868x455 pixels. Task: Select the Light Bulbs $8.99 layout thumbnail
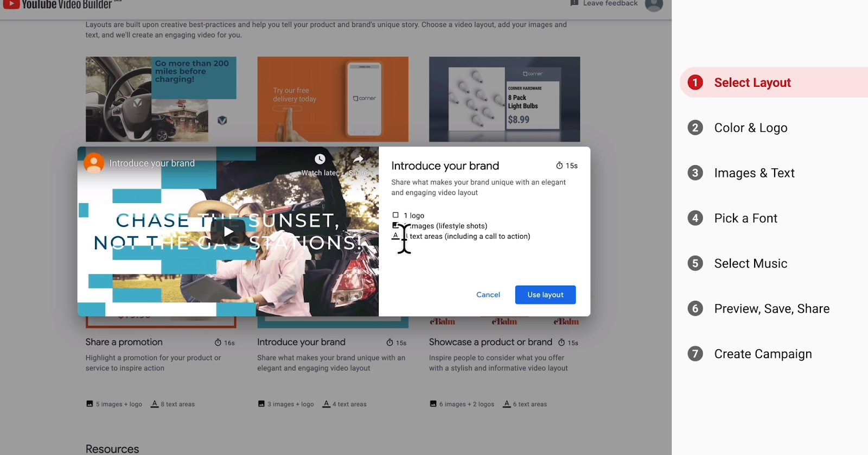[505, 99]
